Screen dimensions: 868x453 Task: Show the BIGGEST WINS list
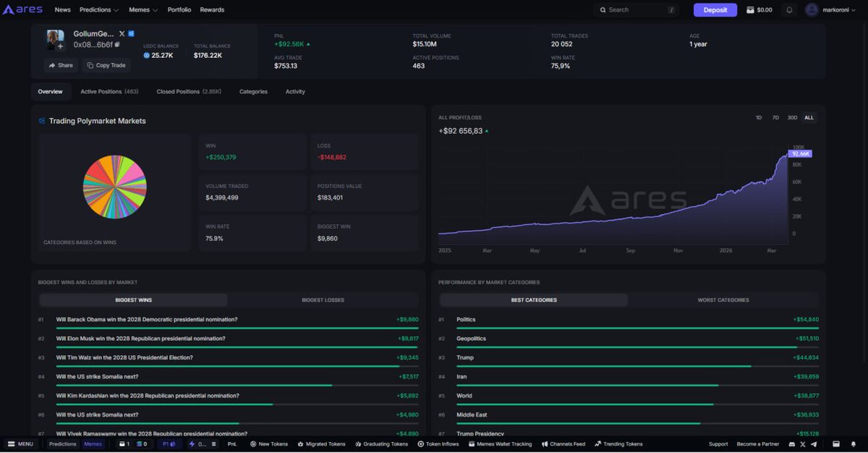(134, 300)
